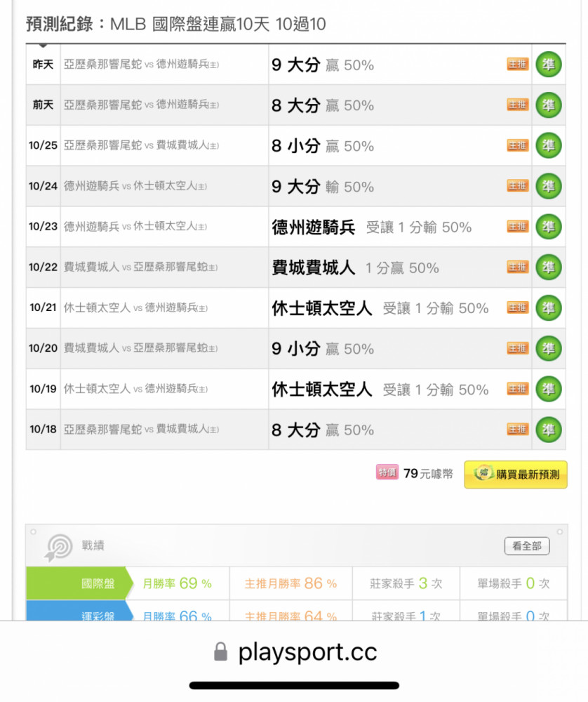Click the green 準 icon in yesterday's row
Viewport: 588px width, 702px height.
pos(549,65)
